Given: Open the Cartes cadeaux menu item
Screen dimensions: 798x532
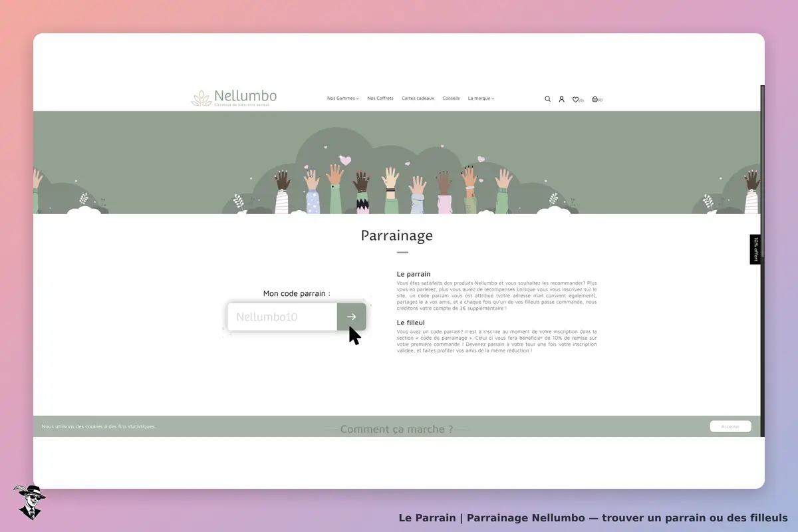Looking at the screenshot, I should click(x=418, y=98).
